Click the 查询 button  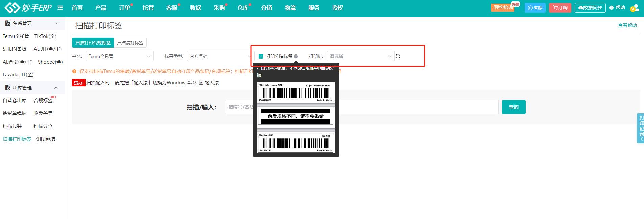[514, 107]
